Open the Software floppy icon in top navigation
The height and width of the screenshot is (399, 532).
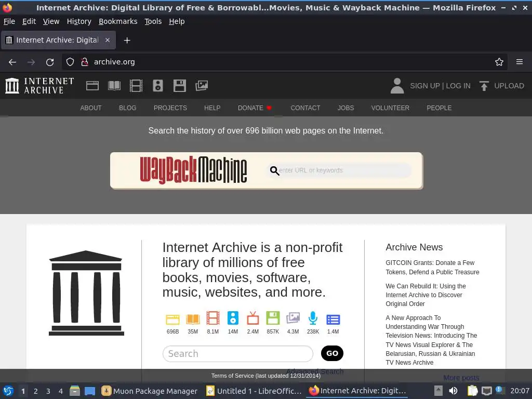(179, 86)
